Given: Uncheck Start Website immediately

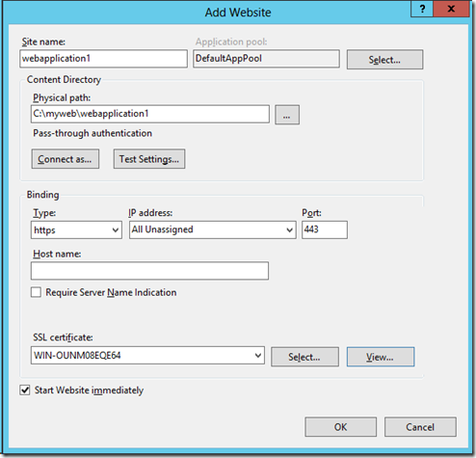Looking at the screenshot, I should (25, 391).
